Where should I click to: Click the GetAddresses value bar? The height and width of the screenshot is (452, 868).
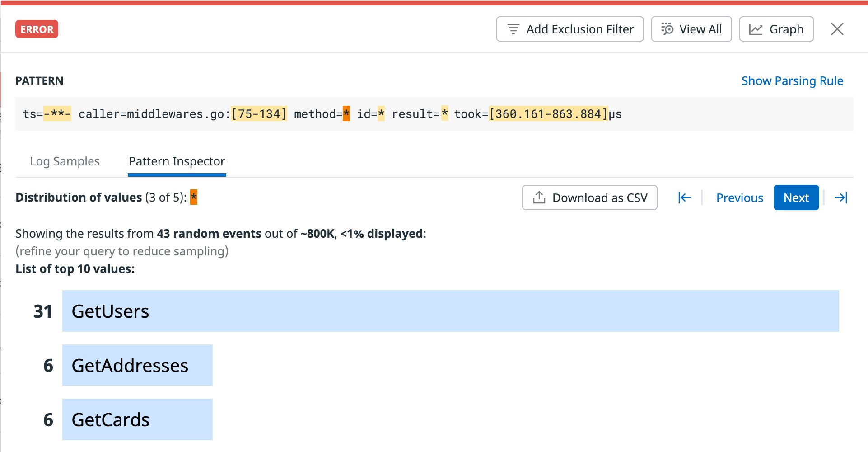(x=137, y=365)
